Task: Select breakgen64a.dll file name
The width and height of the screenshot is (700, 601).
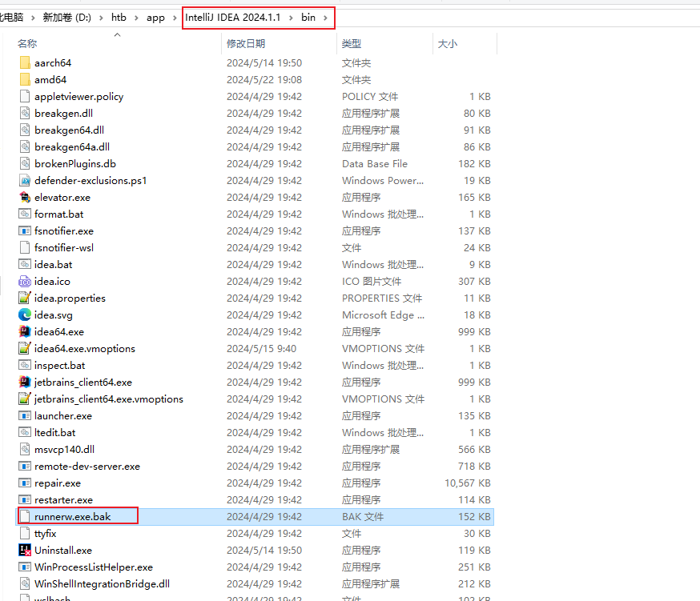Action: click(72, 146)
